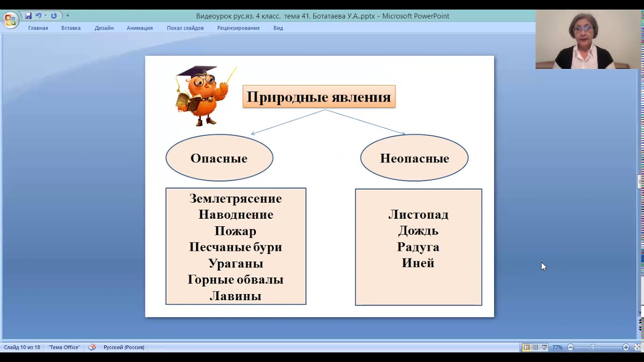The height and width of the screenshot is (362, 644).
Task: Undo the last action in the quick toolbar
Action: pyautogui.click(x=38, y=16)
